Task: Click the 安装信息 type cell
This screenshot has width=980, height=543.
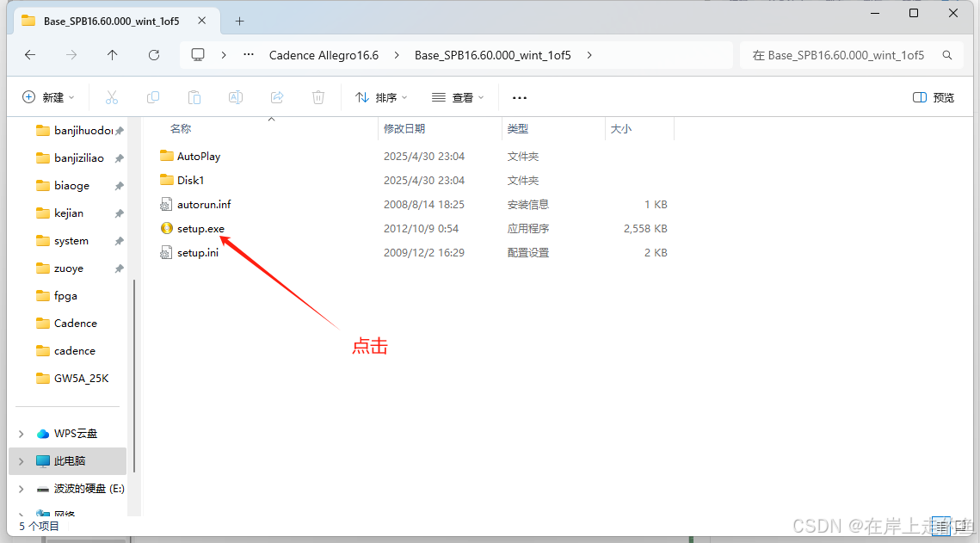Action: pos(528,204)
